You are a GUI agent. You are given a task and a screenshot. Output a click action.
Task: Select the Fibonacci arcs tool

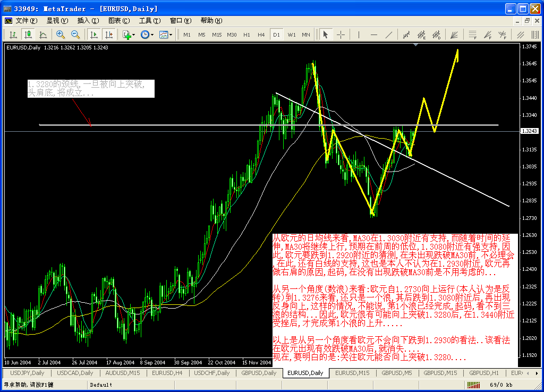point(503,35)
